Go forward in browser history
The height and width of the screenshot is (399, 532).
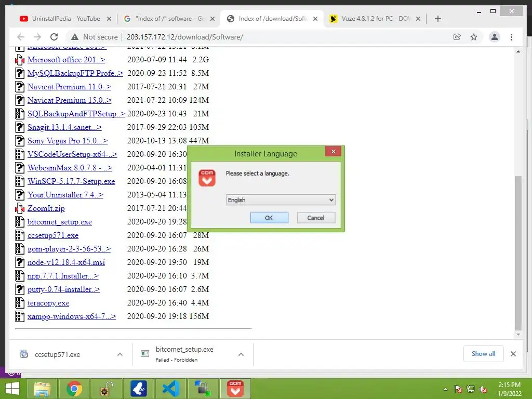(x=37, y=37)
